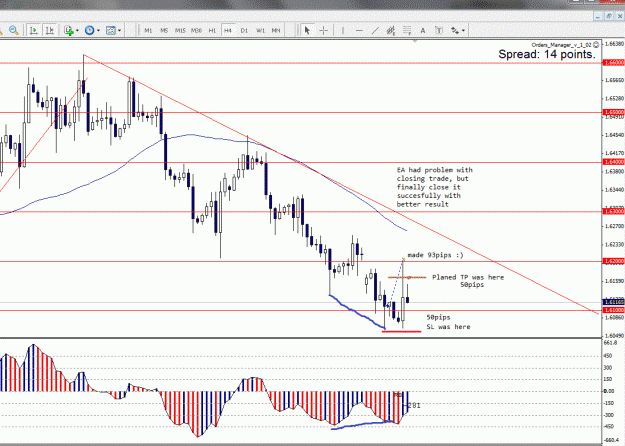Switch to D1 timeframe
The height and width of the screenshot is (446, 625).
tap(244, 30)
